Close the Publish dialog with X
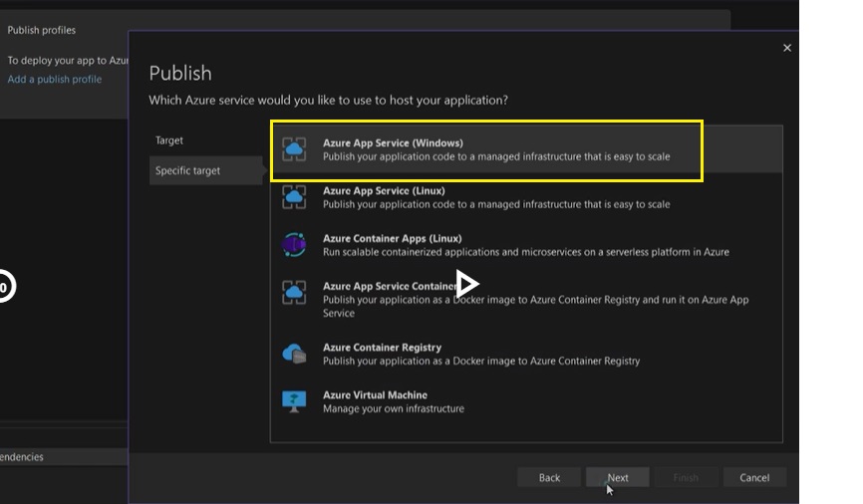The image size is (863, 504). click(787, 48)
